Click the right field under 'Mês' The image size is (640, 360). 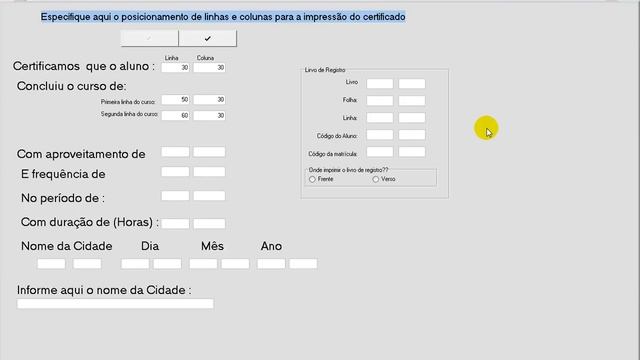235,264
